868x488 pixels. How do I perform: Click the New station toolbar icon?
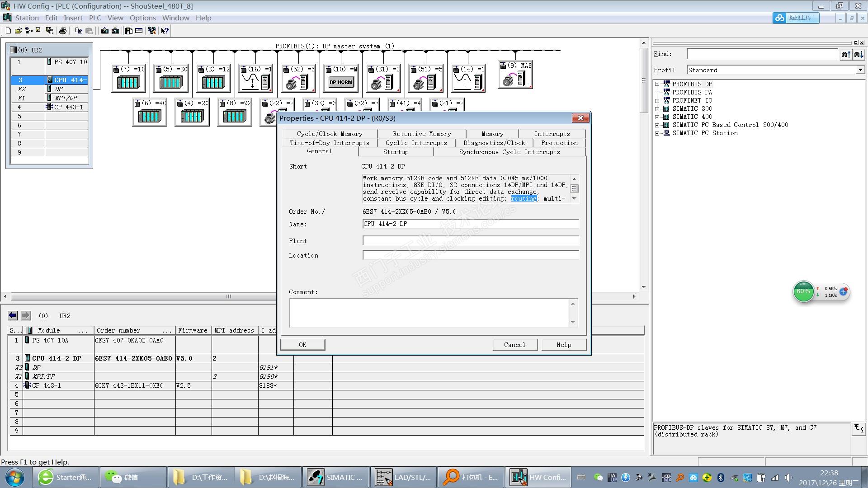coord(8,31)
